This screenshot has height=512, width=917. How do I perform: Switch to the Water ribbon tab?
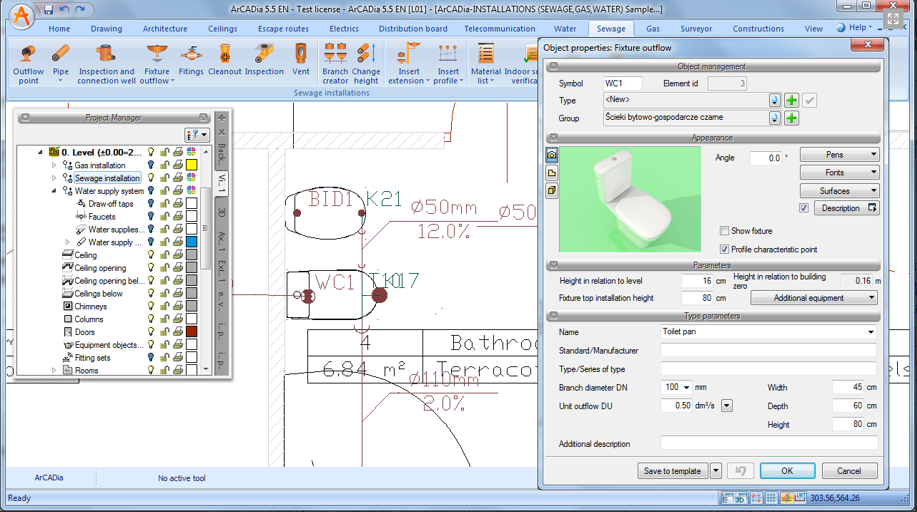coord(565,29)
